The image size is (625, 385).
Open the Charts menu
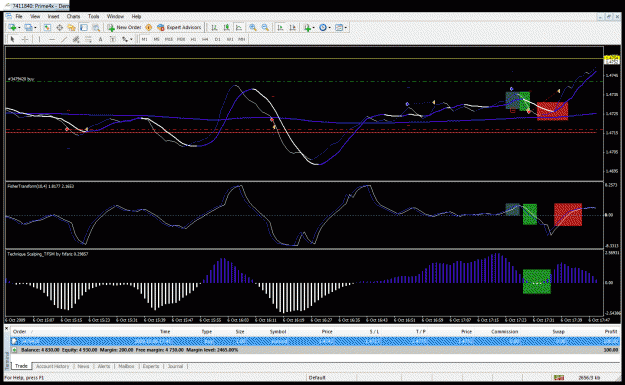coord(73,16)
